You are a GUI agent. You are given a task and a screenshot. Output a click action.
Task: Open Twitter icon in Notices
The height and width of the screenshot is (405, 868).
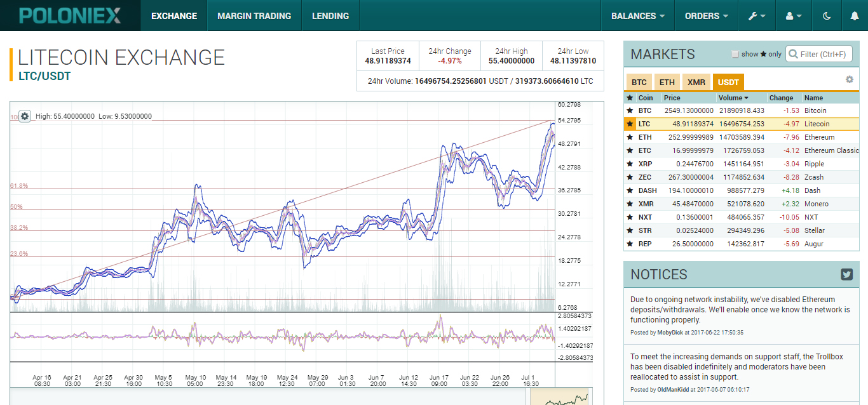coord(846,274)
